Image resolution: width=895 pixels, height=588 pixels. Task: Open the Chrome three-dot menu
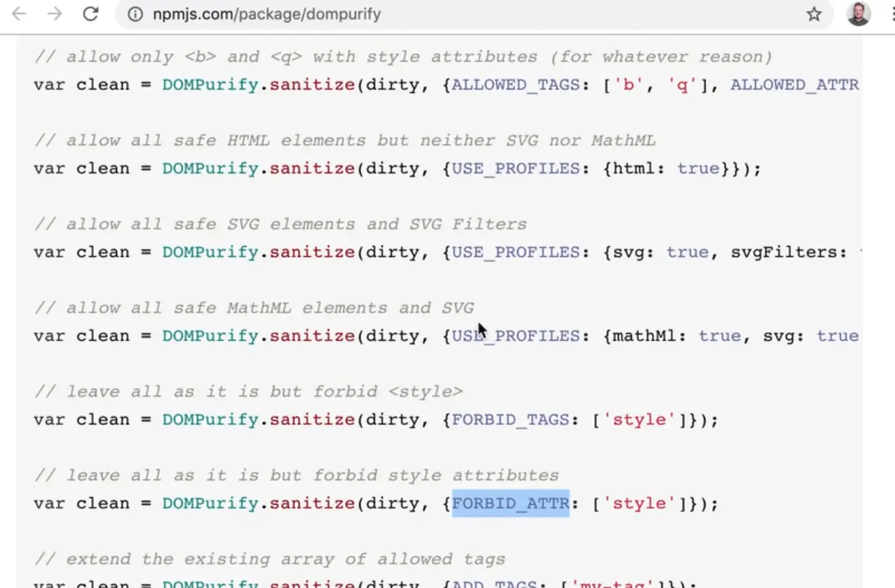(x=889, y=14)
